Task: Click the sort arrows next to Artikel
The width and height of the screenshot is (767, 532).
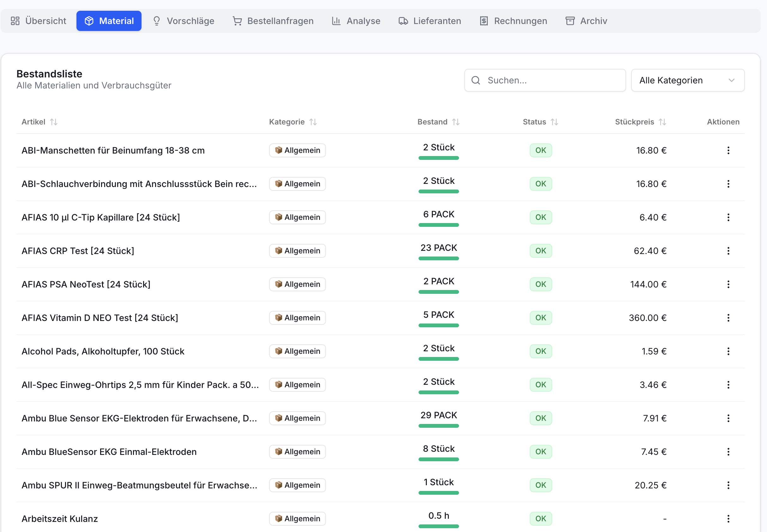Action: pos(54,122)
